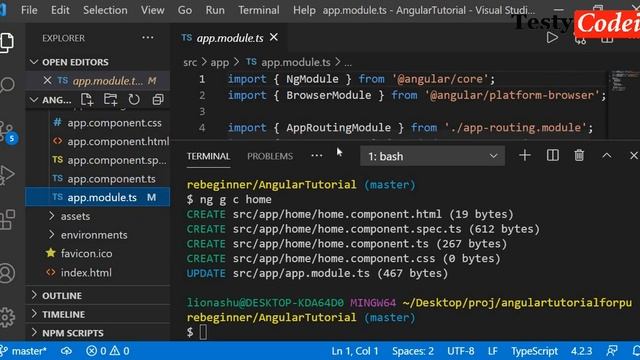Click feedback icon in status bar

611,351
